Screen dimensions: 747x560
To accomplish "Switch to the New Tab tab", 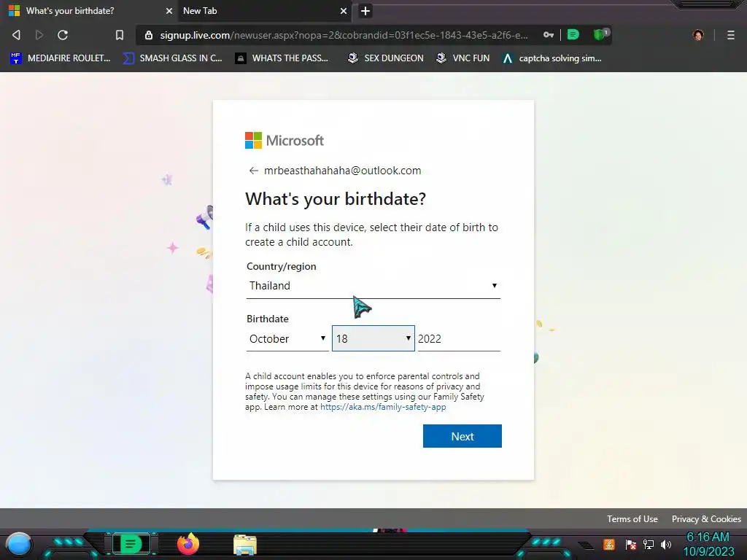I will pos(264,11).
